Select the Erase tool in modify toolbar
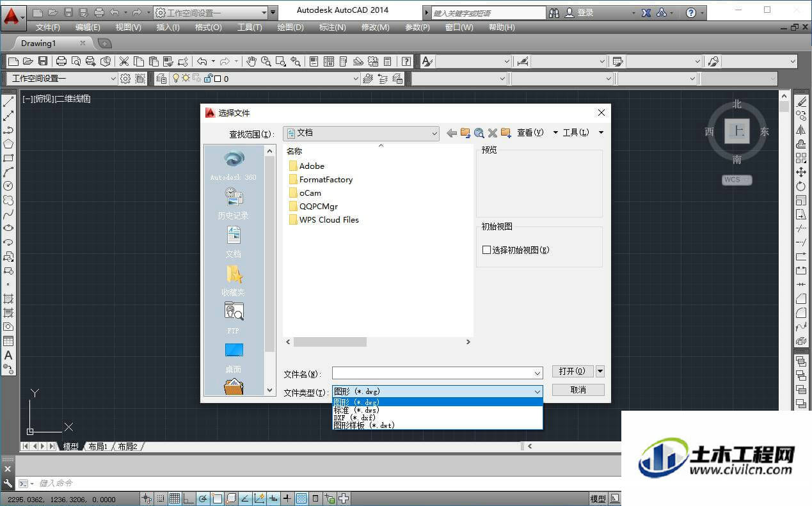Screen dimensions: 812x506 point(800,102)
